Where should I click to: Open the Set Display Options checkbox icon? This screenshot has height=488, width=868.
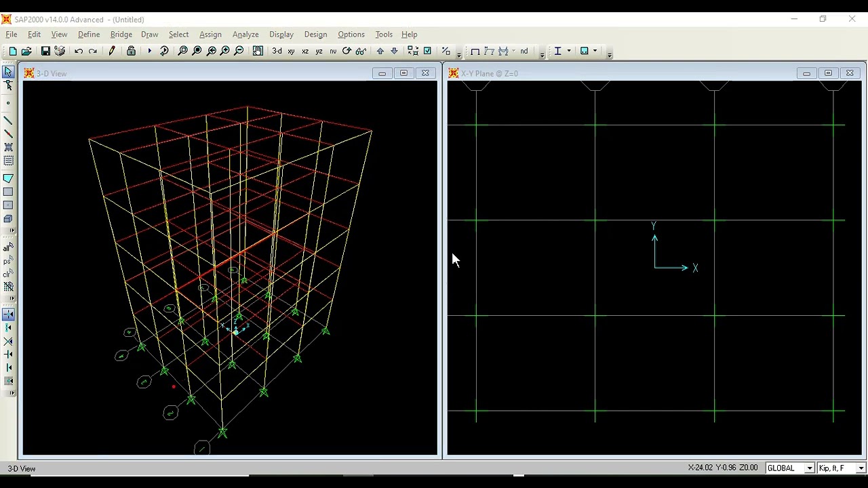(x=427, y=51)
